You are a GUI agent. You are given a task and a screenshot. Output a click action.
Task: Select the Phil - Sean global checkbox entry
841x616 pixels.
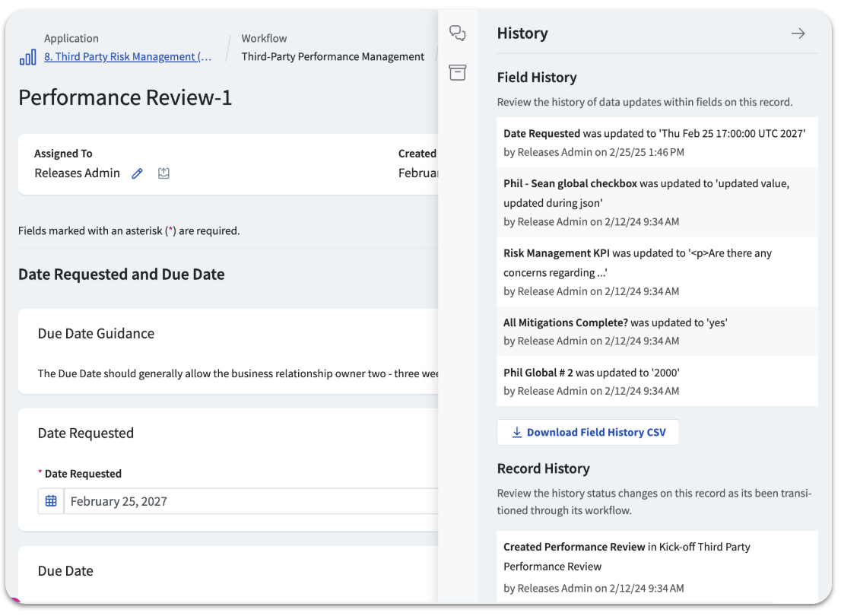click(657, 202)
